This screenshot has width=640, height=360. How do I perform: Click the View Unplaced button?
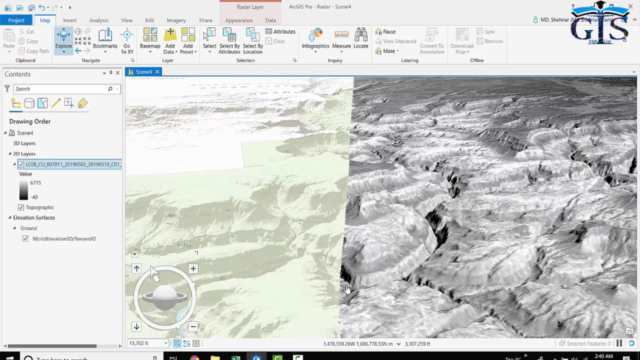(396, 41)
